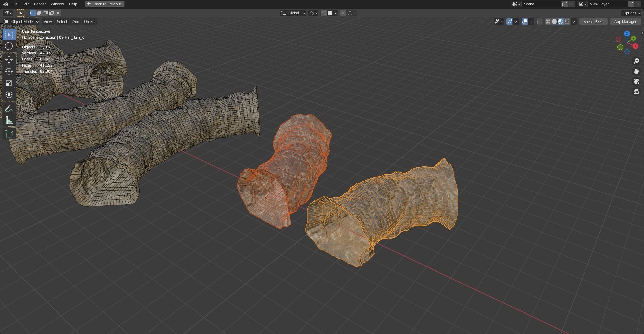Open the gizmo settings dropdown arrow
Image resolution: width=644 pixels, height=334 pixels.
click(516, 22)
